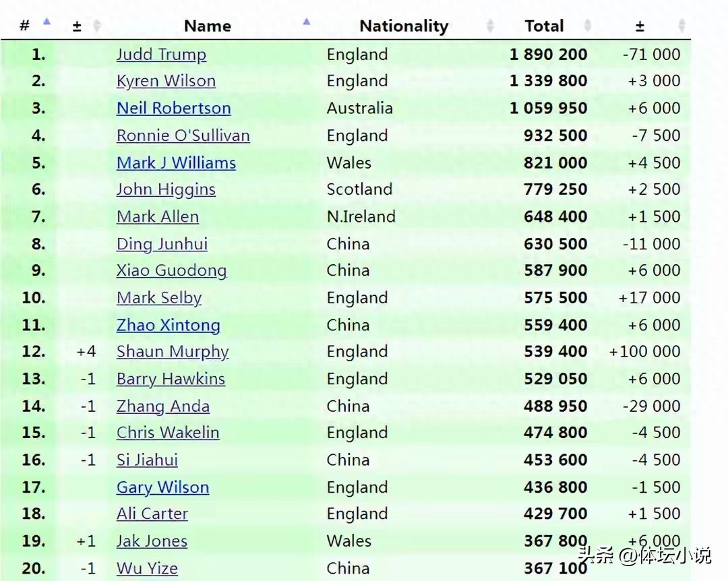The width and height of the screenshot is (728, 581).
Task: Click the Wu Yize link at the bottom
Action: click(147, 568)
